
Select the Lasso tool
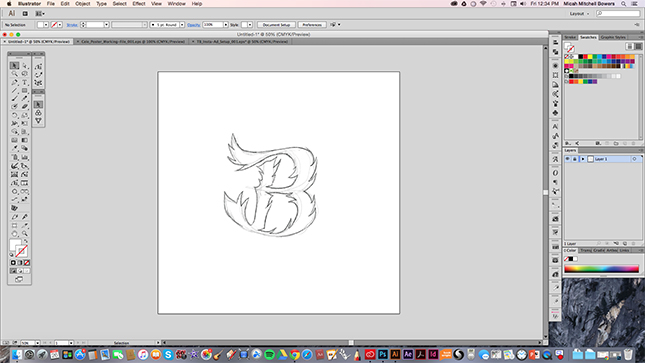coord(25,74)
